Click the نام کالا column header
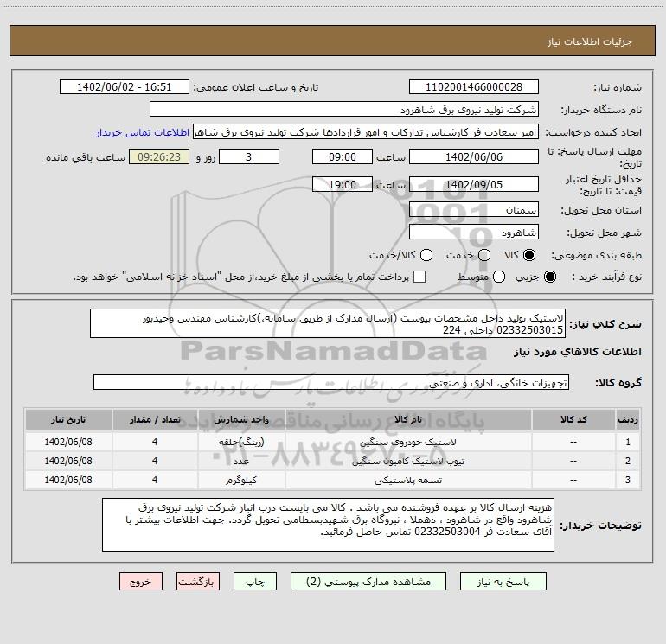Viewport: 666px width, 644px height. coord(408,419)
